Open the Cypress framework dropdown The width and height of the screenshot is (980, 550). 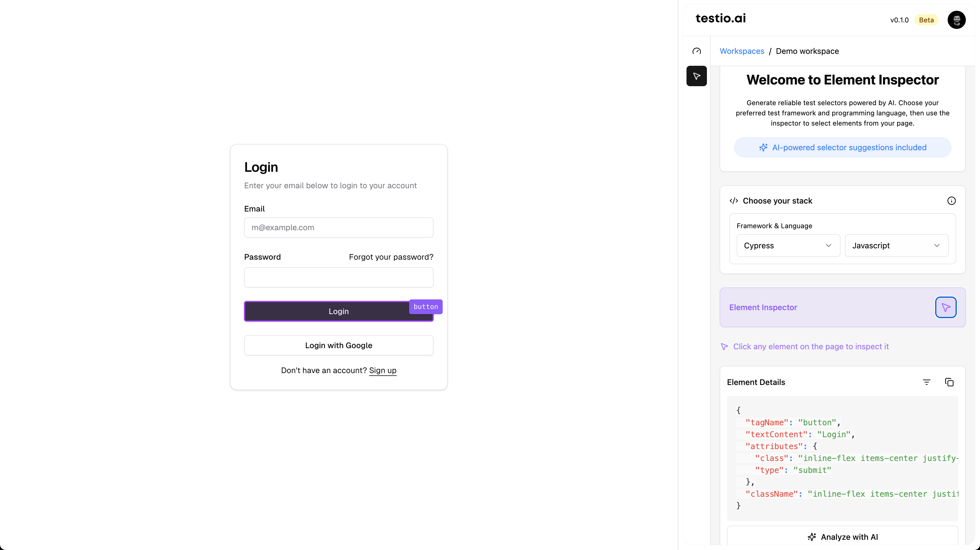[788, 245]
